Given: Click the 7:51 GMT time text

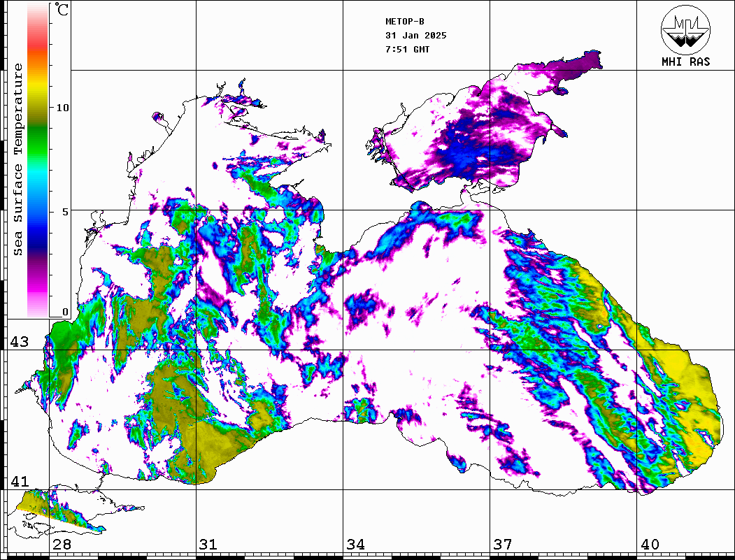Looking at the screenshot, I should coord(407,50).
